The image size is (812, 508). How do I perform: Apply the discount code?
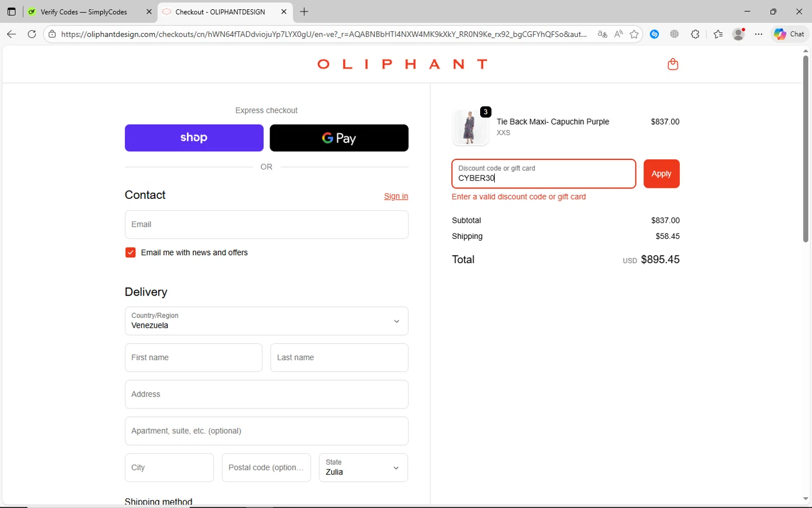(662, 174)
